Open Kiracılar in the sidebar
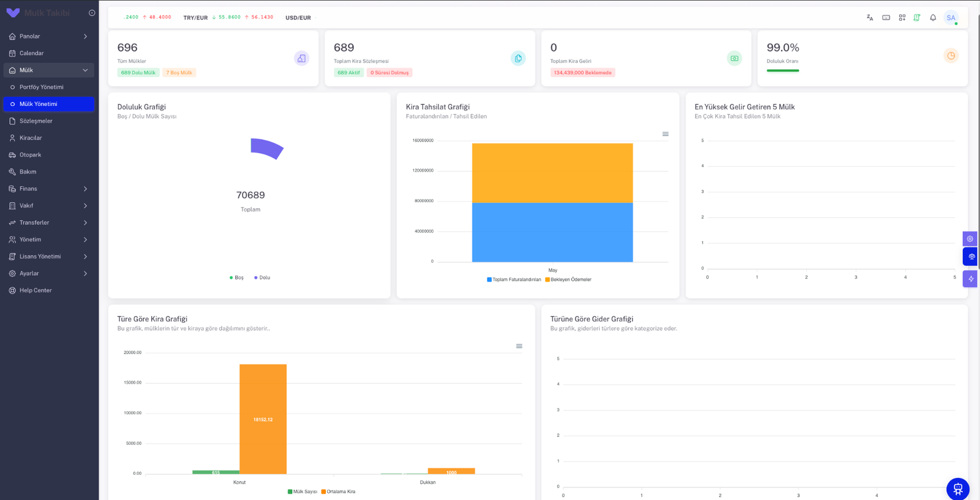The image size is (980, 500). (49, 138)
